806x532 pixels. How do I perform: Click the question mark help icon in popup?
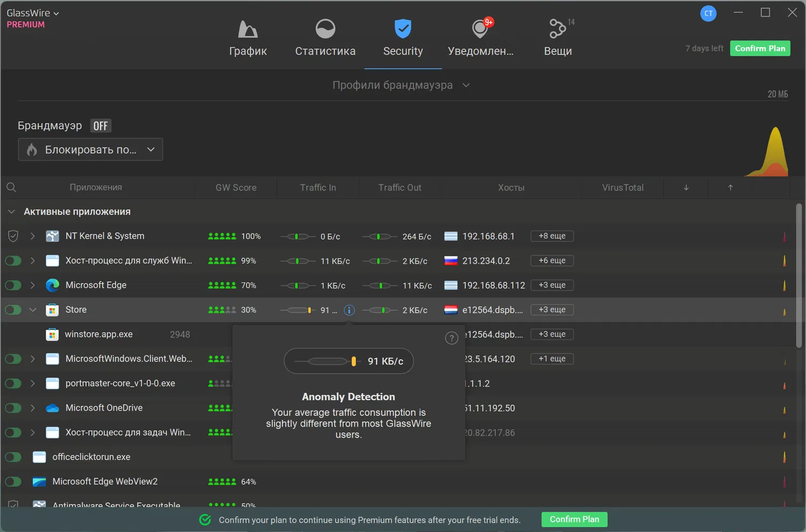pyautogui.click(x=452, y=338)
